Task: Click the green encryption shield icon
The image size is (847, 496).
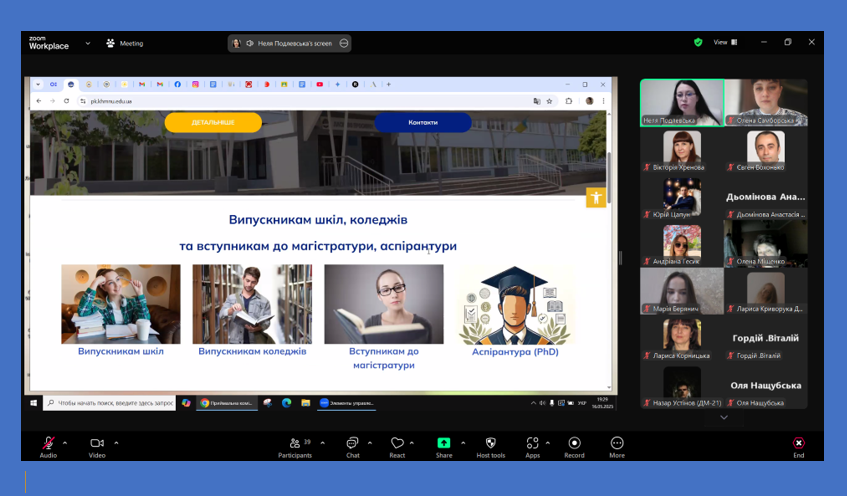Action: pos(698,42)
